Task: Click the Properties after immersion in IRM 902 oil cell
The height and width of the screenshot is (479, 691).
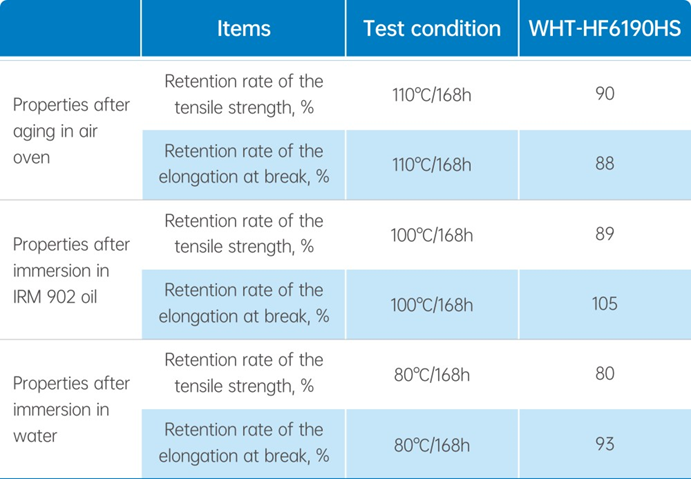Action: [70, 270]
